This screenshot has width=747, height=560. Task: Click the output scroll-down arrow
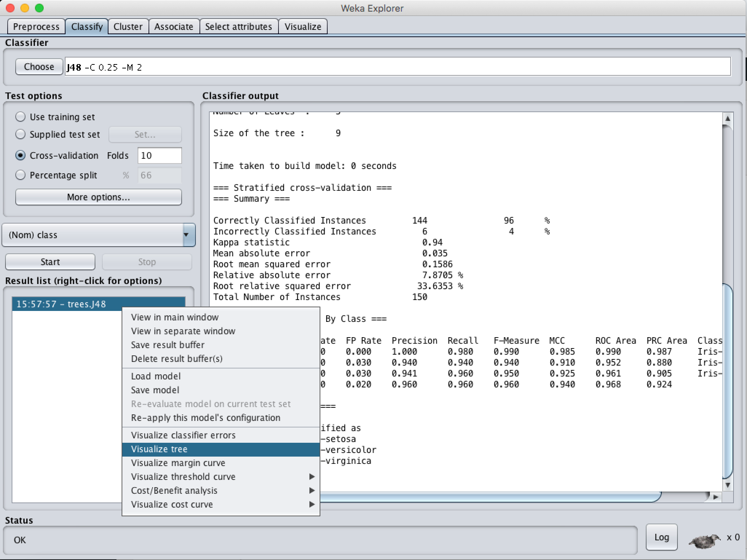click(x=727, y=485)
